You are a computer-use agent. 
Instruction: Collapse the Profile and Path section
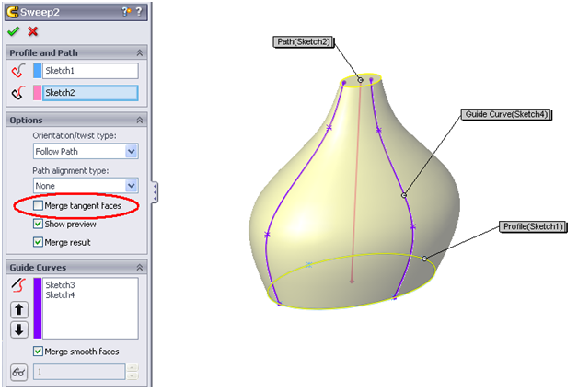tap(140, 53)
